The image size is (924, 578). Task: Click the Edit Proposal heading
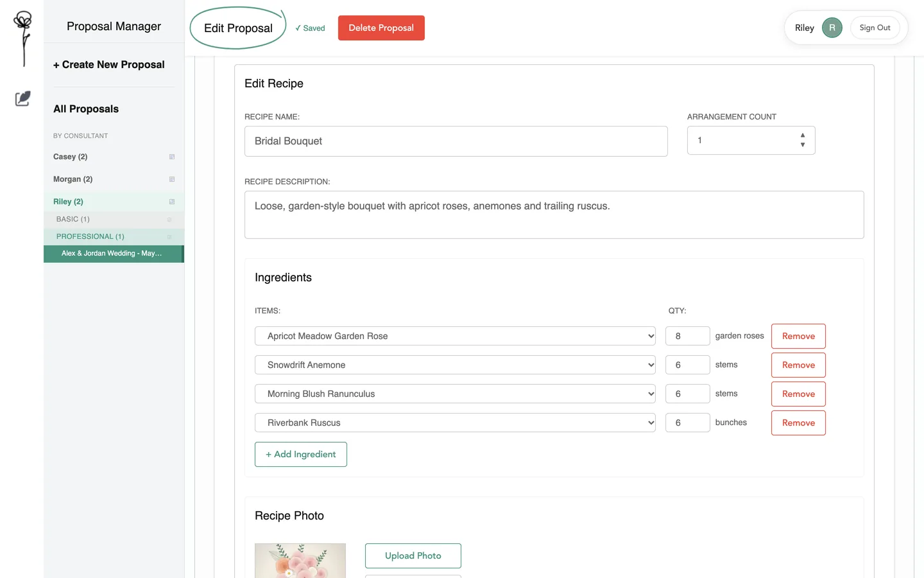(x=238, y=28)
